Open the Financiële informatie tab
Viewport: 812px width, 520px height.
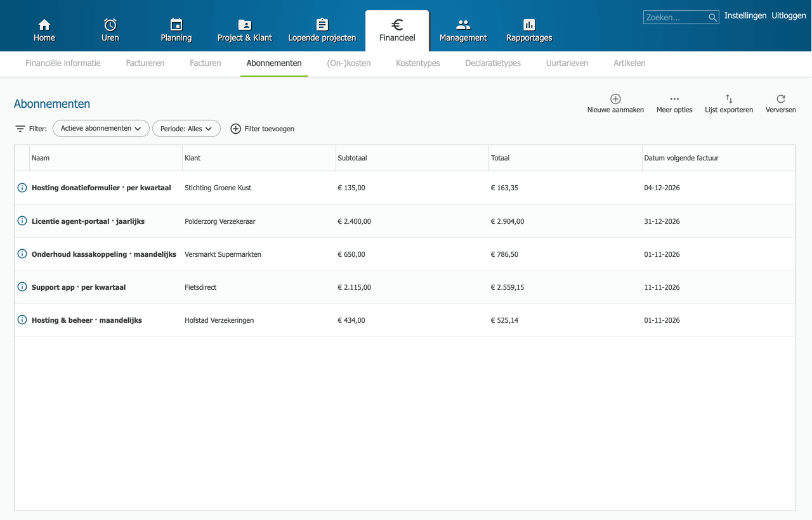[63, 63]
